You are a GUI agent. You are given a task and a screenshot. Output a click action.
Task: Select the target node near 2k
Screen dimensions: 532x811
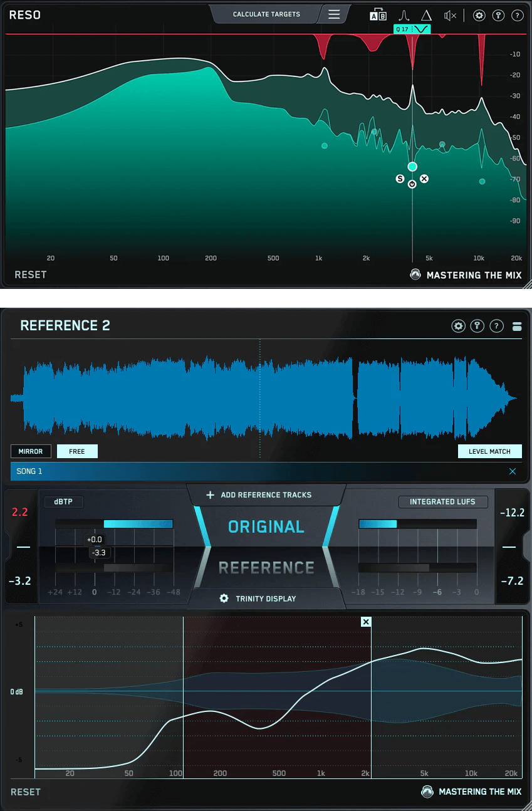[x=374, y=132]
